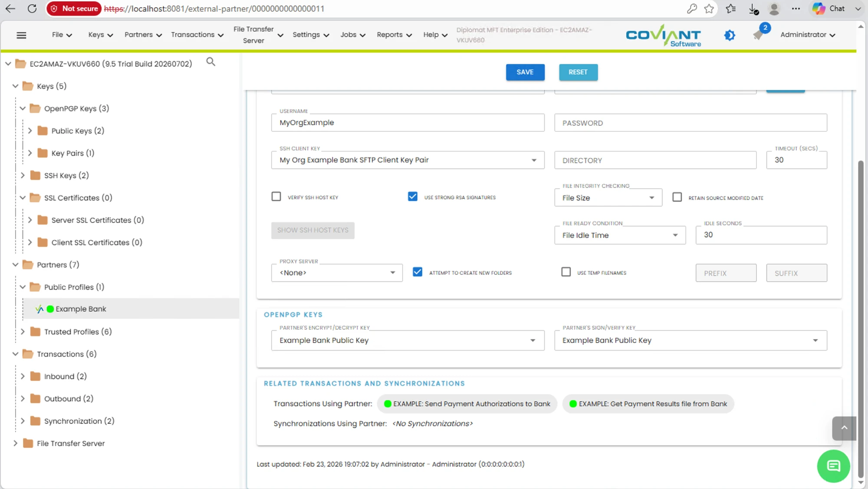Reload the page in browser
Screen dimensions: 868x489
32,9
